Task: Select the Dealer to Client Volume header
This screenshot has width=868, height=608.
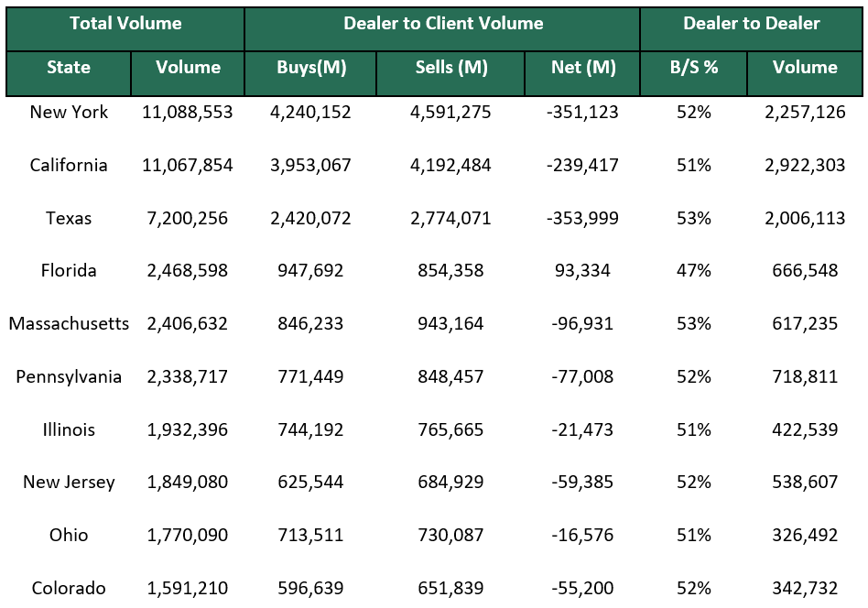Action: coord(443,25)
